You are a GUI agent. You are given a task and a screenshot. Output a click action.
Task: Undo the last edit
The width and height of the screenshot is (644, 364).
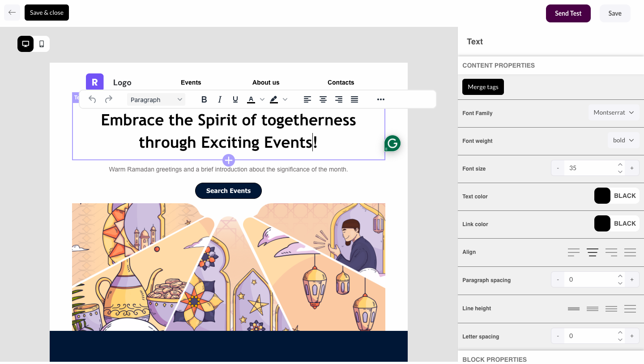point(92,99)
